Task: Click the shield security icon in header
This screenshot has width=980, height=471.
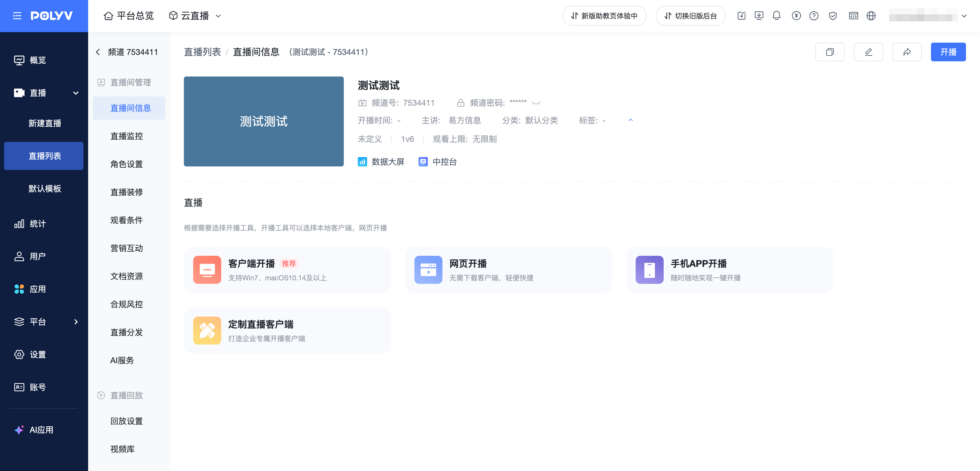Action: coord(833,15)
